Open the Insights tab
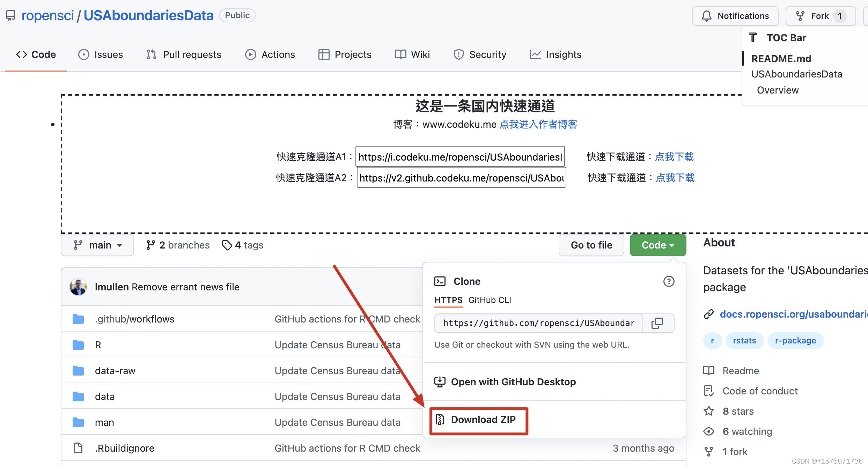868x467 pixels. pyautogui.click(x=556, y=54)
